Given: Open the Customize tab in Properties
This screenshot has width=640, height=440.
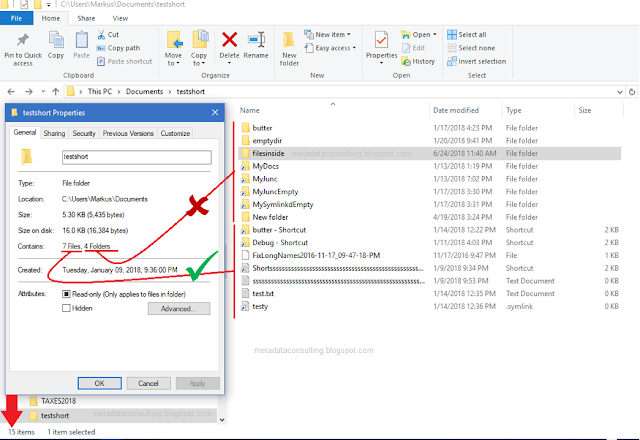Looking at the screenshot, I should [x=175, y=133].
